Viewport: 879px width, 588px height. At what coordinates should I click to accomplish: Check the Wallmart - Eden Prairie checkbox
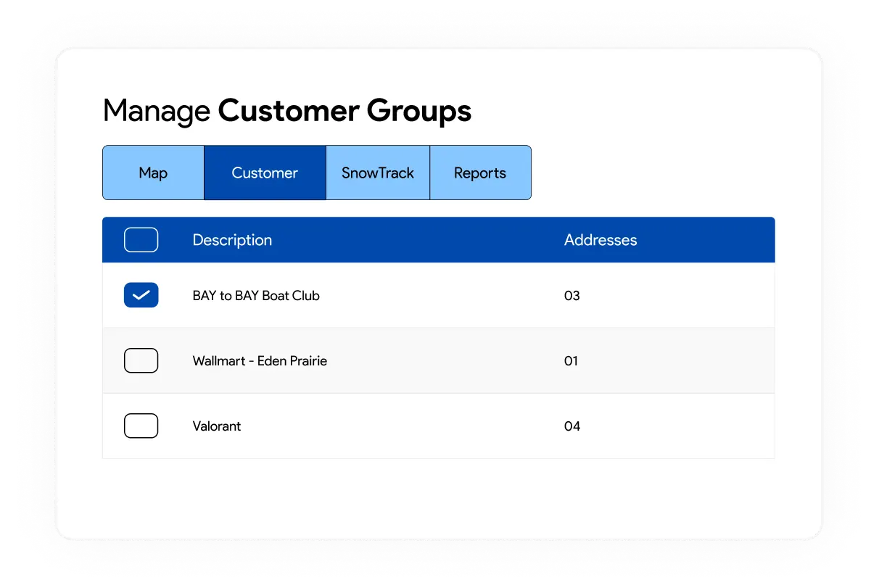pyautogui.click(x=141, y=360)
